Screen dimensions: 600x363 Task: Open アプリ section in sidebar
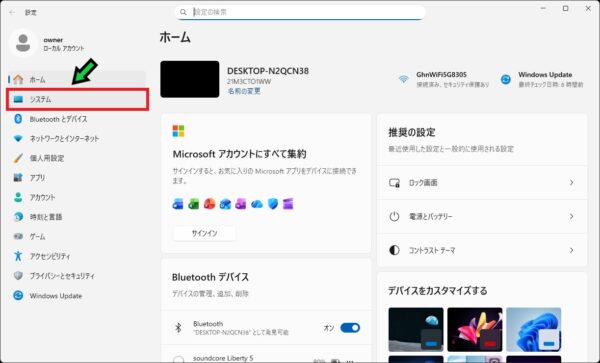coord(77,177)
